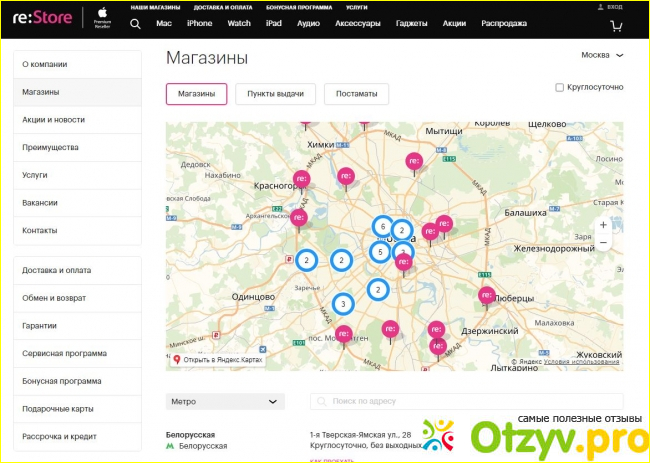Click the map cluster marker showing 5
The image size is (650, 463).
coord(380,252)
